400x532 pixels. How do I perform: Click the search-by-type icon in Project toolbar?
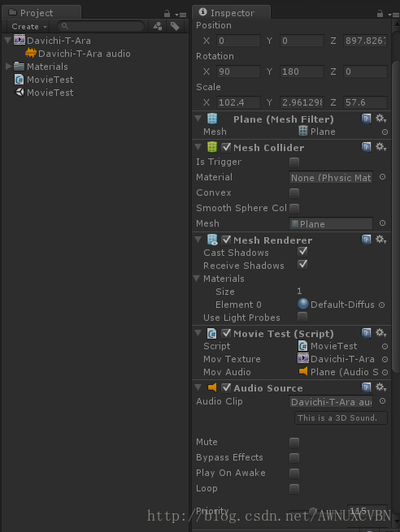pos(157,26)
